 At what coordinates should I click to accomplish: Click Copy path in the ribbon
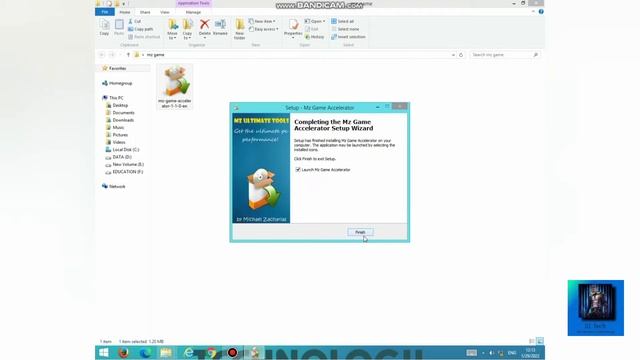tap(140, 29)
